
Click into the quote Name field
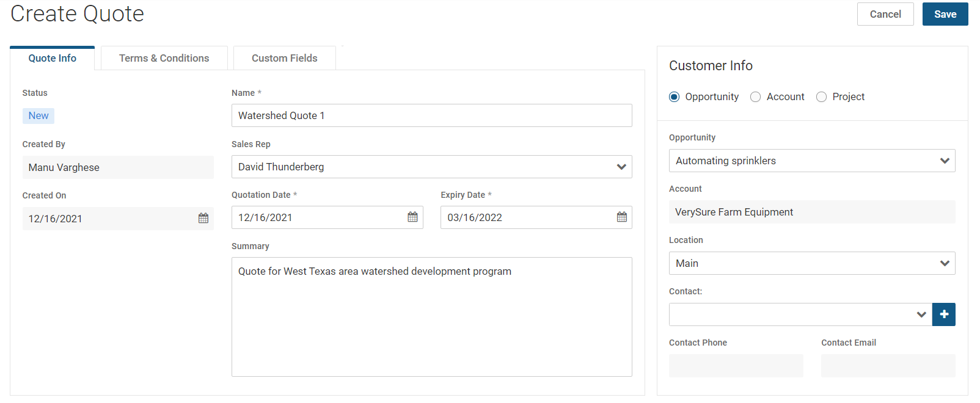coord(431,115)
